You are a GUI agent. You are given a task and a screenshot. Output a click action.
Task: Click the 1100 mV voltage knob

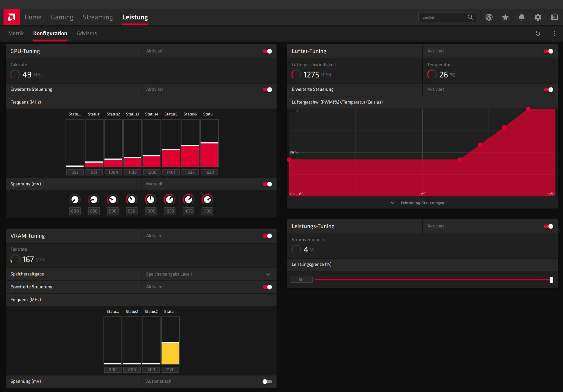tap(207, 199)
